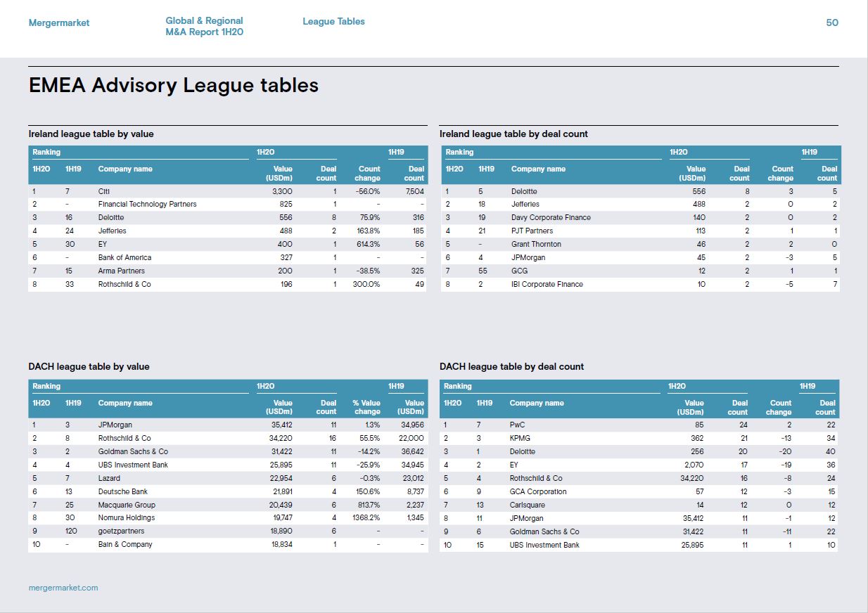Click page number 50 in header
868x613 pixels.
832,22
